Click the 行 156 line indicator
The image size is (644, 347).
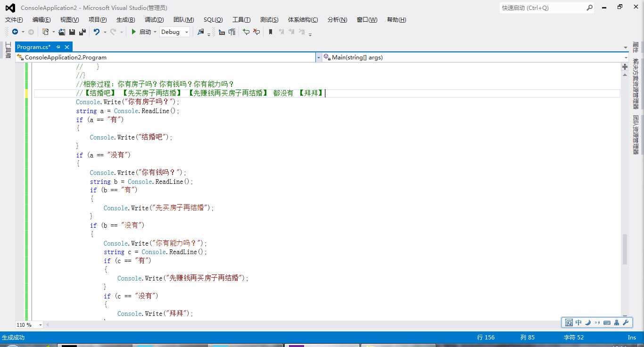coord(486,337)
